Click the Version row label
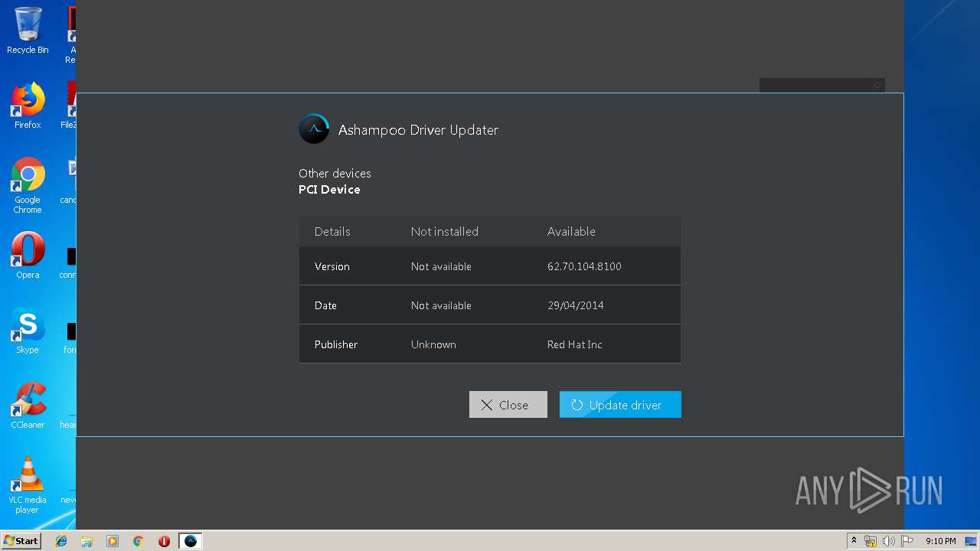This screenshot has height=551, width=980. click(332, 266)
